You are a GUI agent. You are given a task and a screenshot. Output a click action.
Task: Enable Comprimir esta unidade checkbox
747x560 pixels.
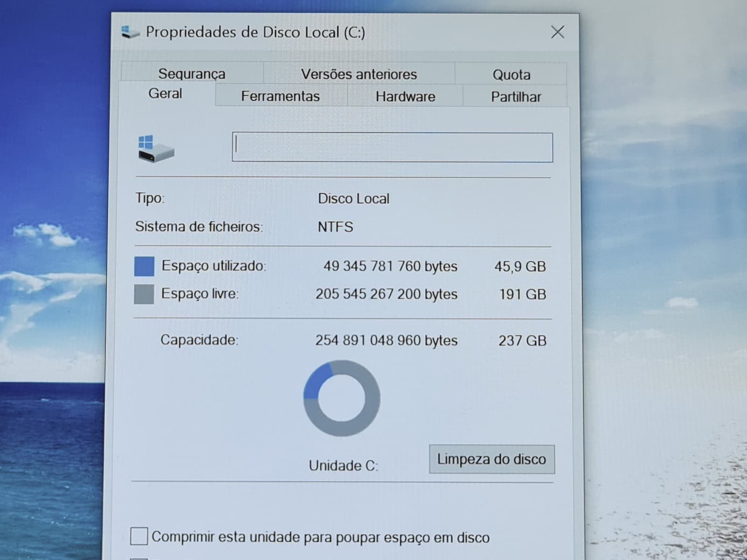coord(139,536)
